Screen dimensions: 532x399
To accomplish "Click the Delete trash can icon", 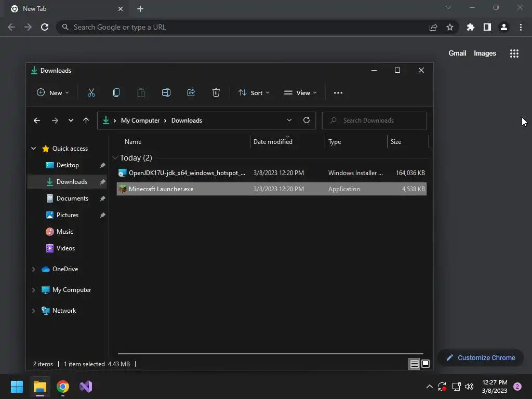I will tap(216, 92).
